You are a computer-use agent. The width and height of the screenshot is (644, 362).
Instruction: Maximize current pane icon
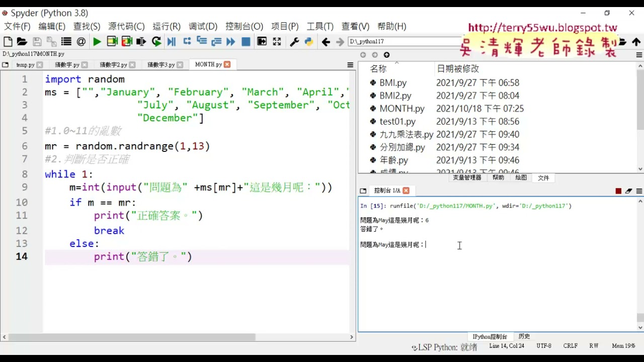click(262, 42)
